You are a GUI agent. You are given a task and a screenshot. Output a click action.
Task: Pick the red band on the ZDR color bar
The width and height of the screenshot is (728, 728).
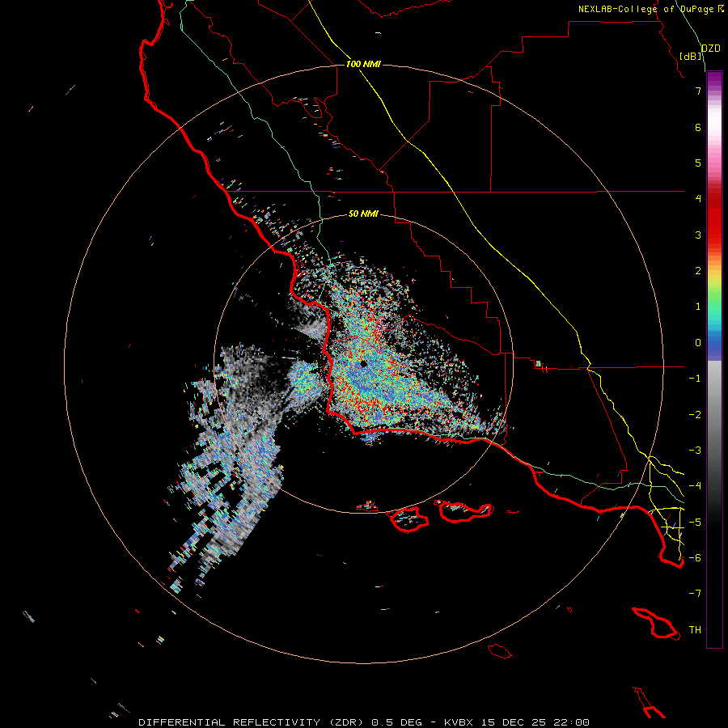(714, 218)
